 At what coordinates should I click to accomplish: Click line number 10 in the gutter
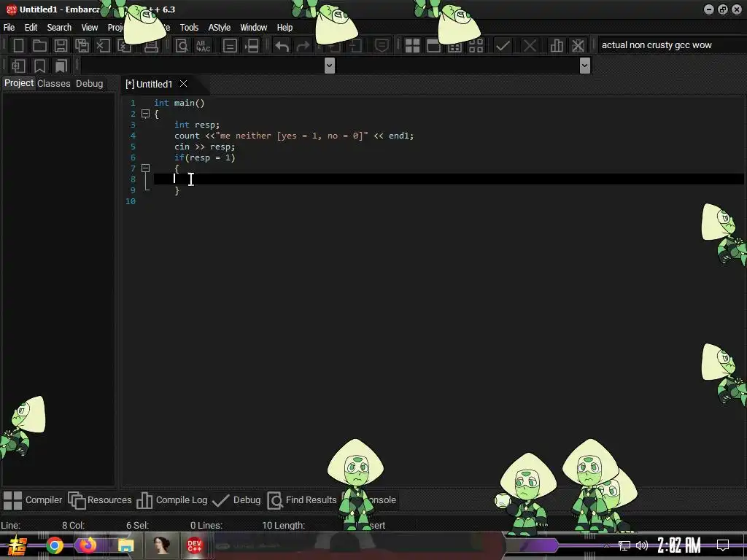click(x=131, y=201)
